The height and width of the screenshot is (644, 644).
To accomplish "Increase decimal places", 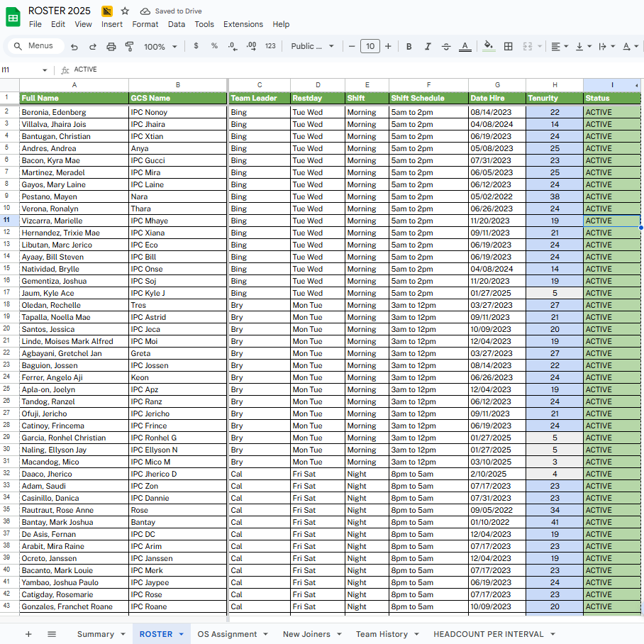I will click(251, 46).
